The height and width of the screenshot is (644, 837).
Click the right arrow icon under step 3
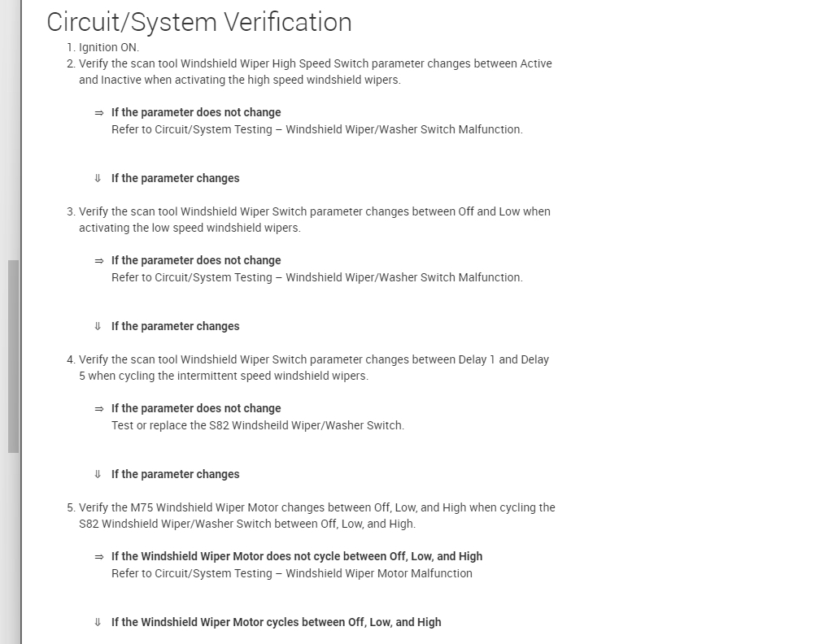(x=99, y=261)
